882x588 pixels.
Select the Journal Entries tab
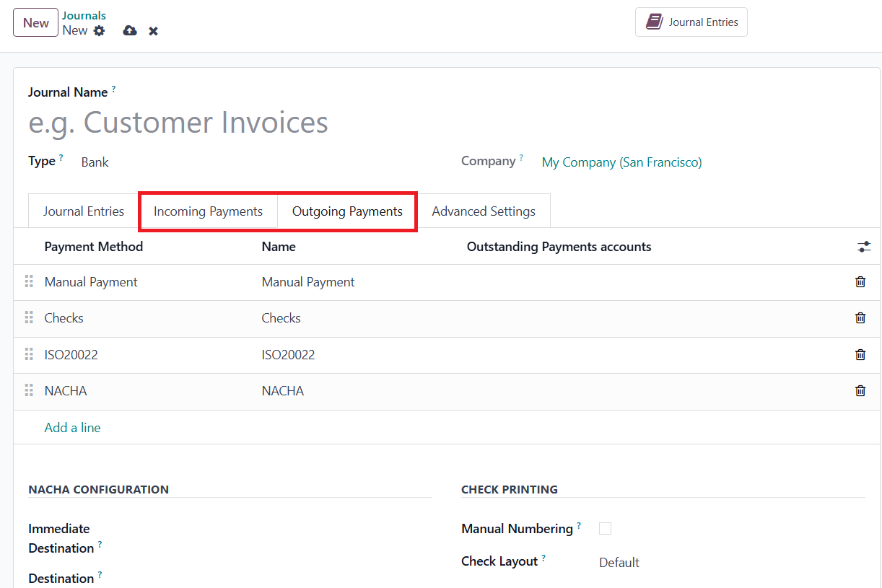tap(84, 211)
